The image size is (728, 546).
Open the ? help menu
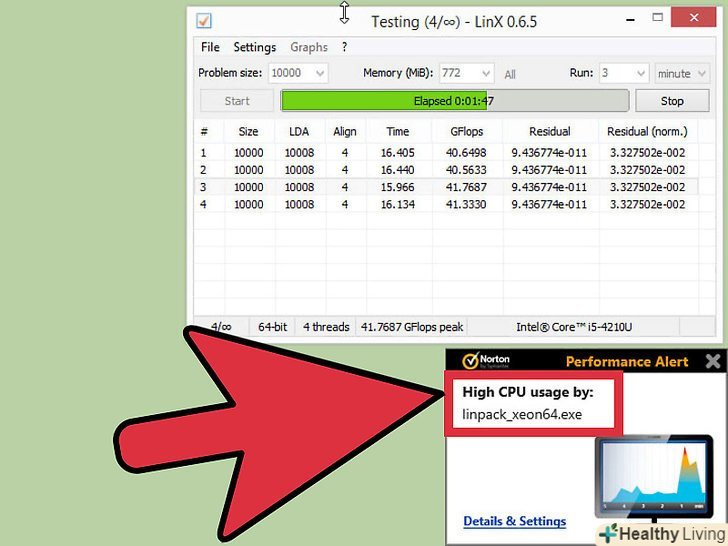tap(344, 47)
